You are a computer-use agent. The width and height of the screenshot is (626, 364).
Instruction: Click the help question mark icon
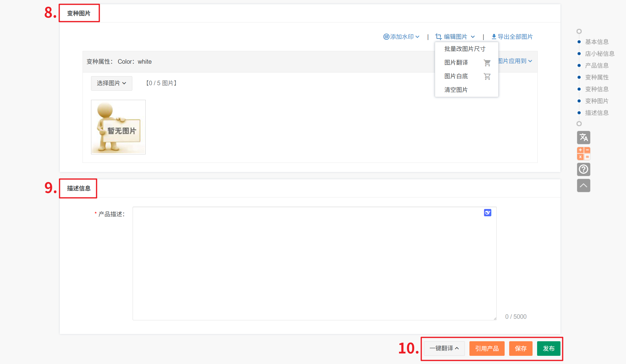(x=583, y=169)
